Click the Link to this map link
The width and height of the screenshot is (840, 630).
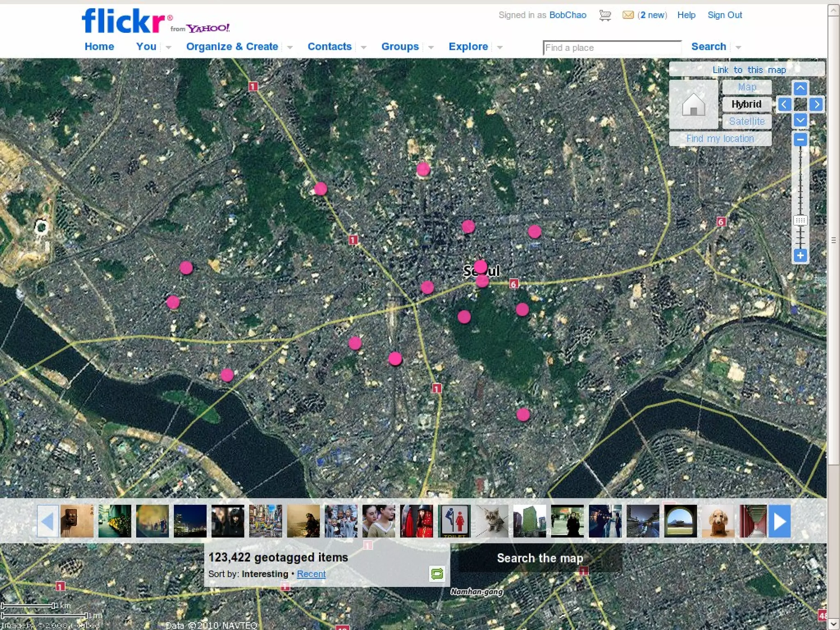point(749,70)
